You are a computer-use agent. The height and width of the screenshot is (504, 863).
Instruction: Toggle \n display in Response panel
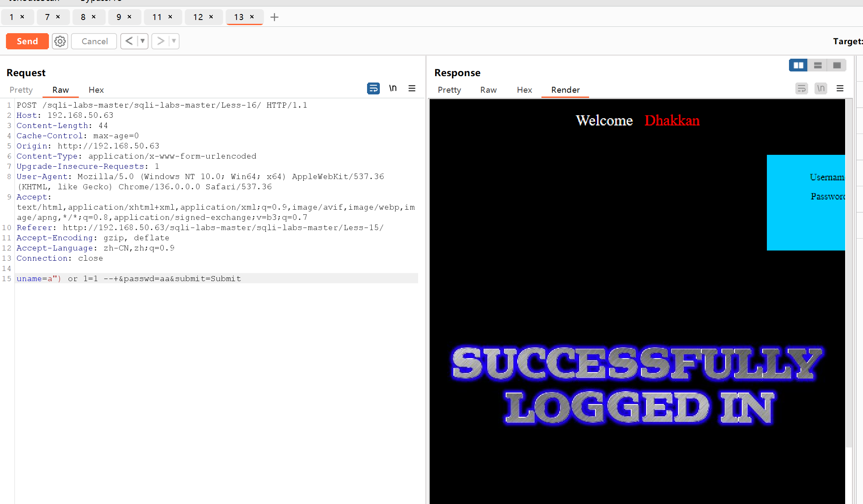[x=820, y=88]
